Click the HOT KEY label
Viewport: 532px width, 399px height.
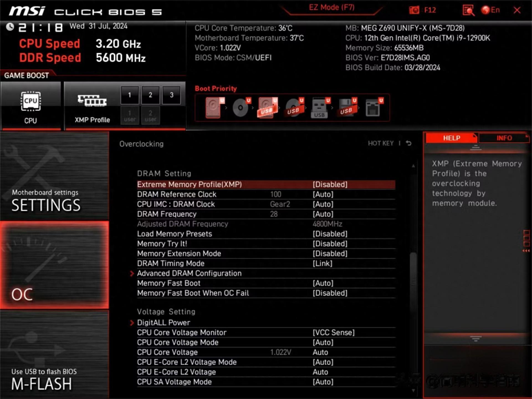pos(380,143)
